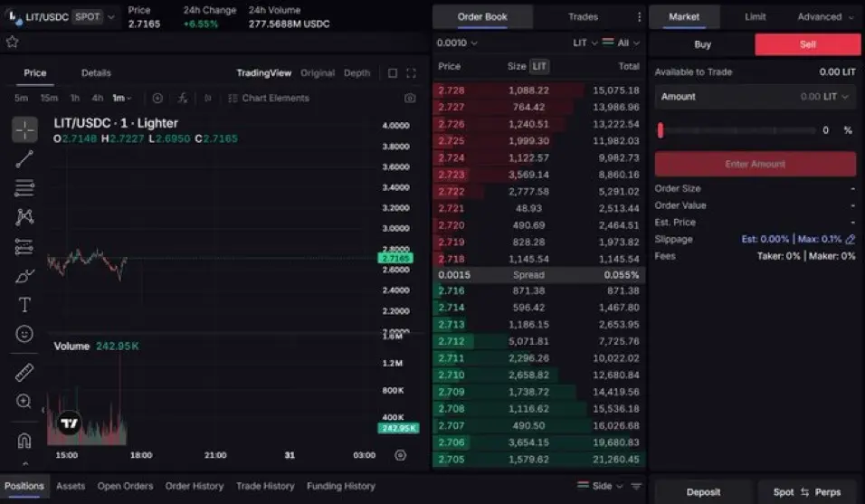Collapse the drawing toolbar chevron

24,463
